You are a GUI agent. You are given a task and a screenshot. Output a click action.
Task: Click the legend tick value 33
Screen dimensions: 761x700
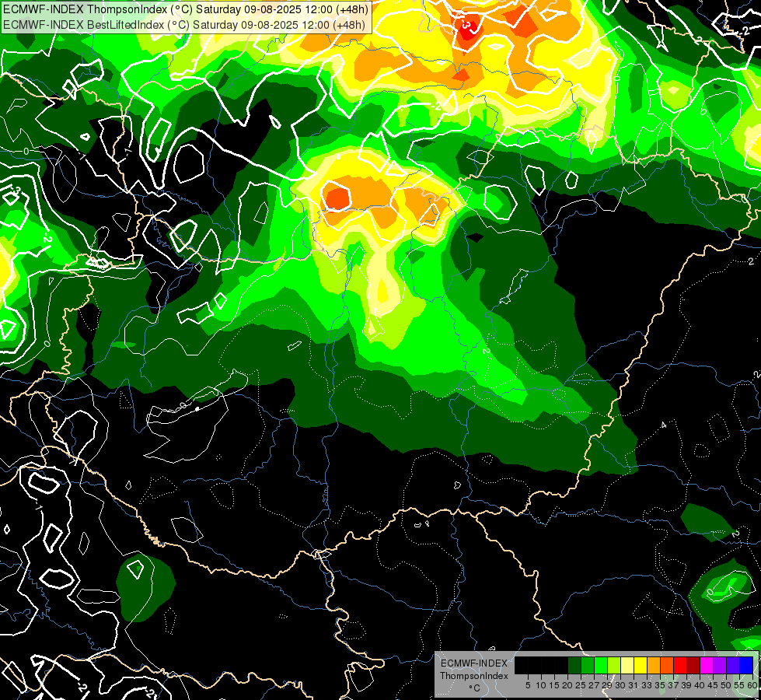[647, 685]
